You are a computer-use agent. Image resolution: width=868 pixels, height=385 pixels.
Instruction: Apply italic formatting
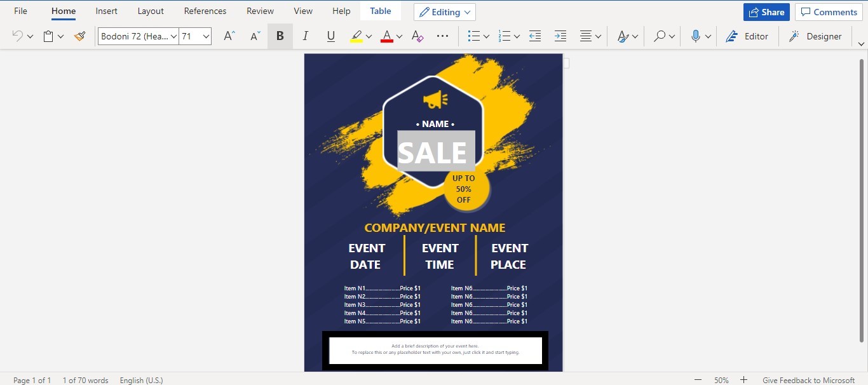305,36
